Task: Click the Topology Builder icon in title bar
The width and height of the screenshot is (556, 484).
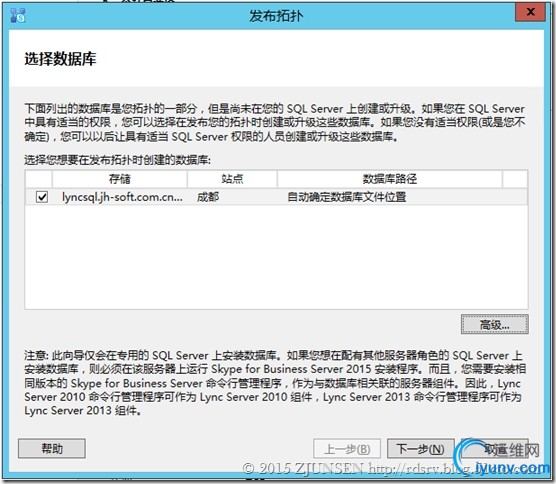Action: [17, 15]
